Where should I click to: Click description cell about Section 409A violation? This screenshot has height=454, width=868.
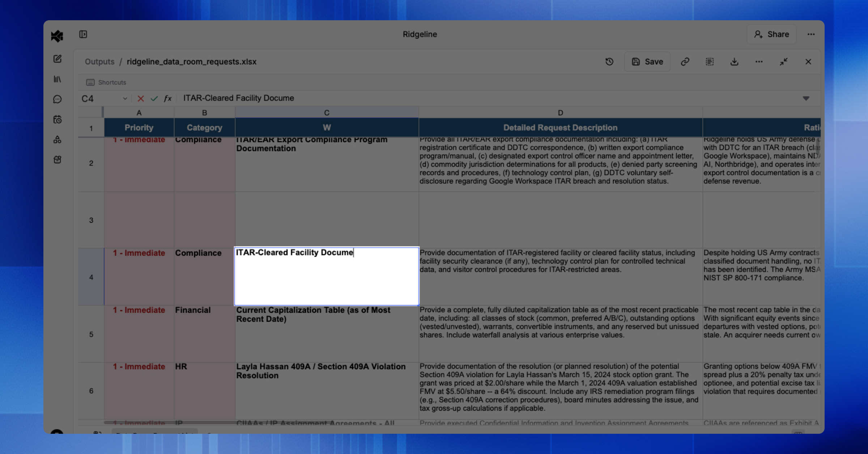[x=561, y=391]
